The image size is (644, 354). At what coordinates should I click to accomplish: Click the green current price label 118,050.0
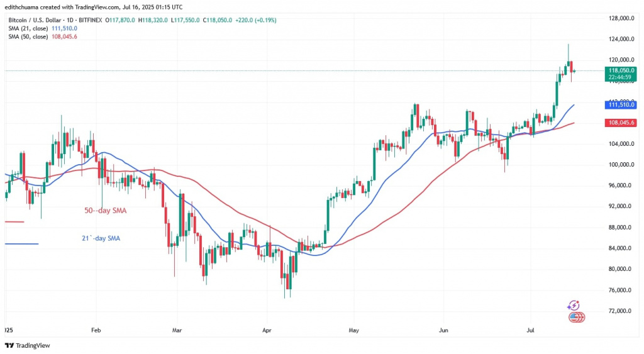point(619,74)
